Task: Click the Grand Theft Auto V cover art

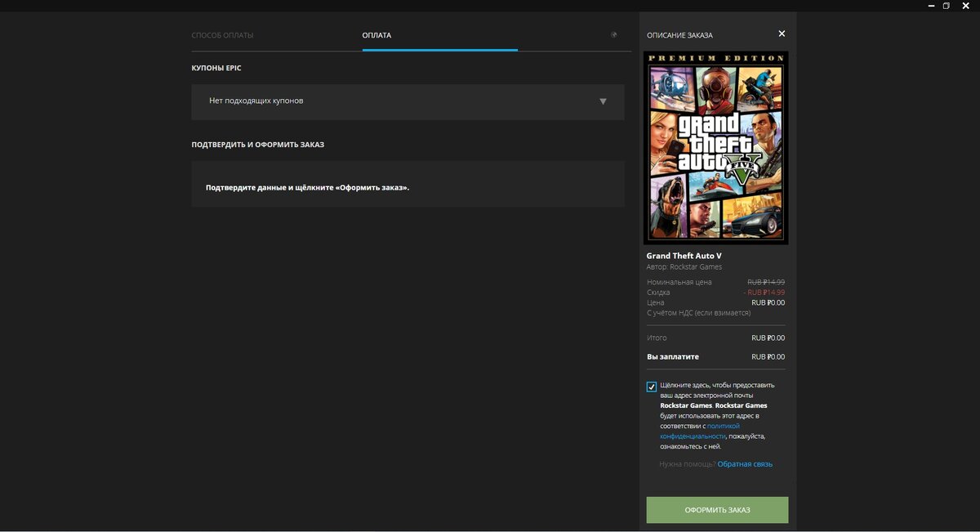Action: pos(716,148)
